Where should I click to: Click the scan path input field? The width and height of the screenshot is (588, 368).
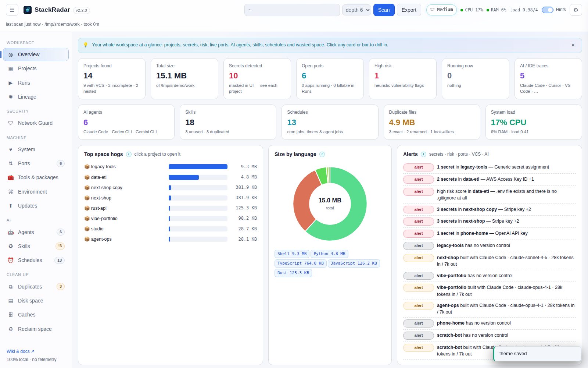point(292,10)
